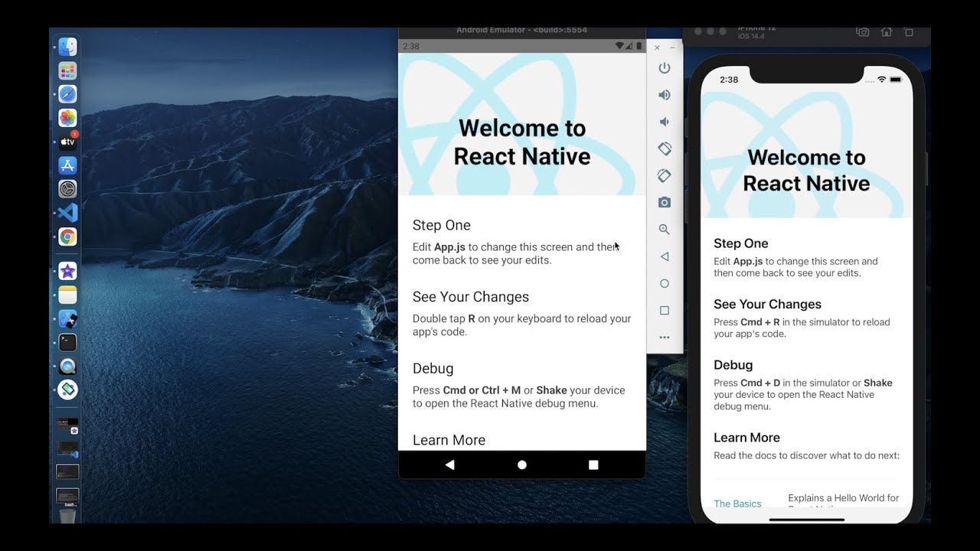Click the Android emulator power button
980x551 pixels.
tap(665, 68)
